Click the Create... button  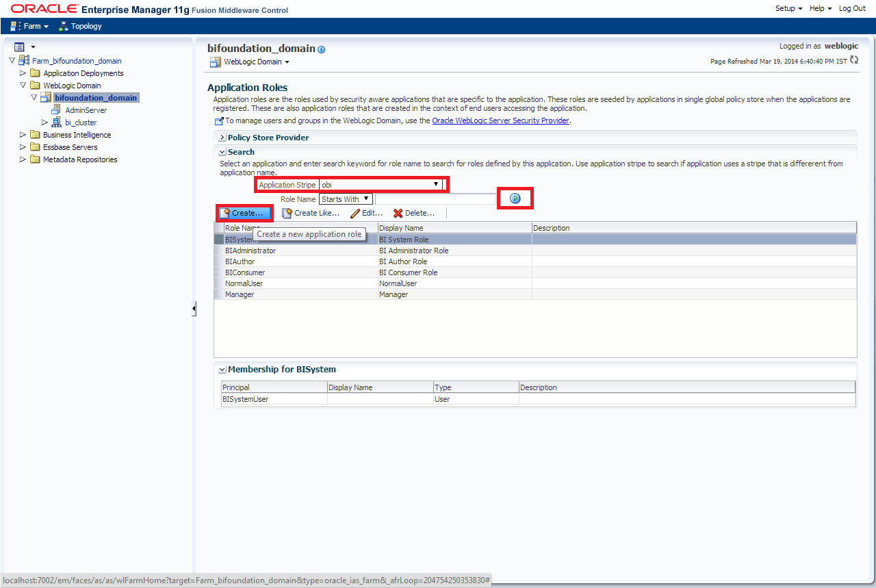click(x=244, y=213)
